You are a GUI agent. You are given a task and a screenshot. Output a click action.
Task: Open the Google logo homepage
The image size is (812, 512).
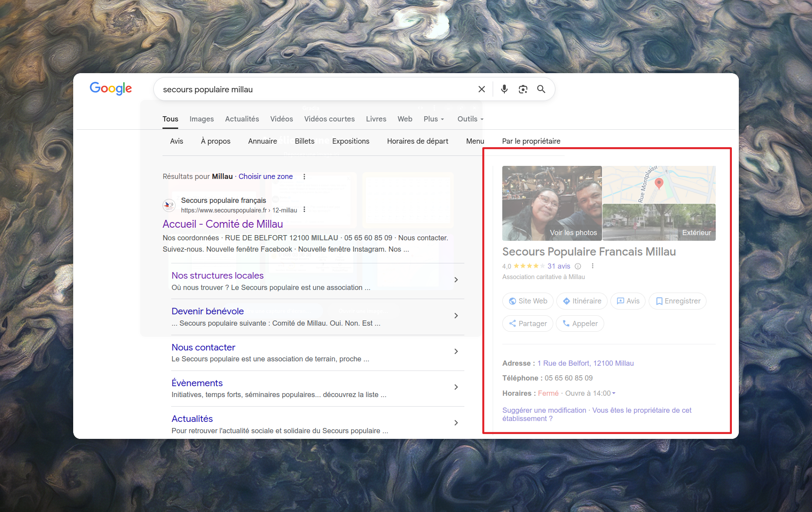pos(111,88)
